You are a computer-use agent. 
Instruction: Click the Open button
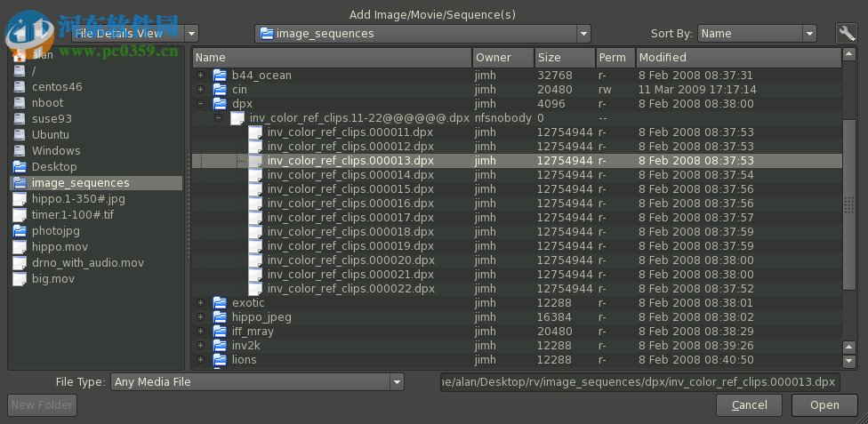tap(824, 405)
